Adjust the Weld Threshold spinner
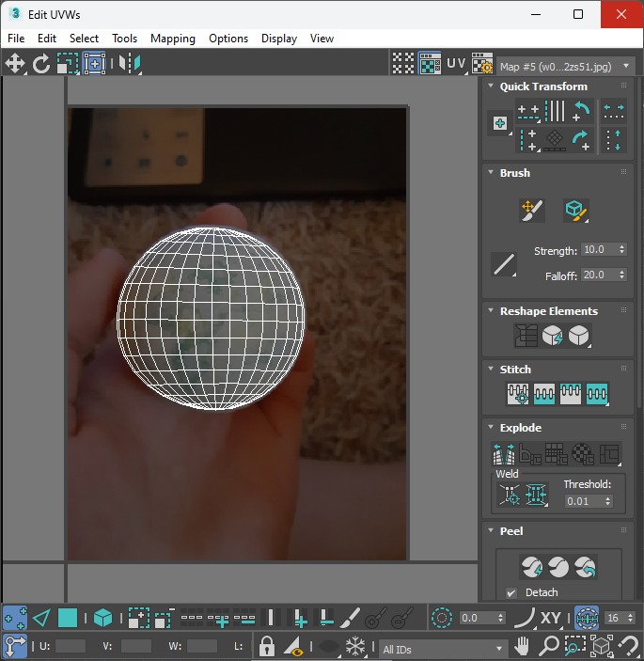The height and width of the screenshot is (661, 644). 607,501
